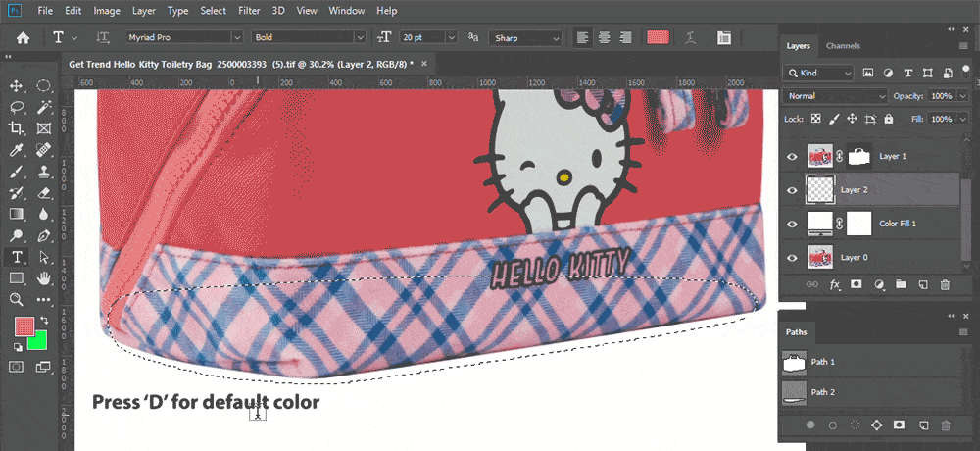The image size is (980, 451).
Task: Select the Lasso tool
Action: 17,107
